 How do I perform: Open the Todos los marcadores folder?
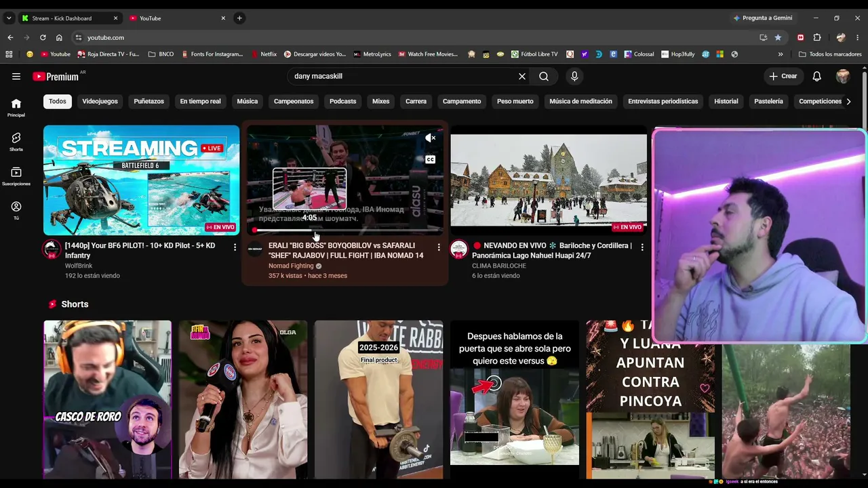coord(830,54)
